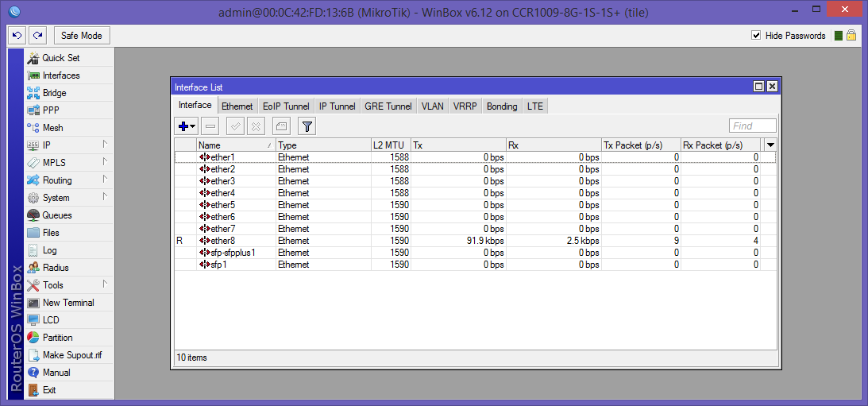Open Mesh settings icon

[33, 128]
